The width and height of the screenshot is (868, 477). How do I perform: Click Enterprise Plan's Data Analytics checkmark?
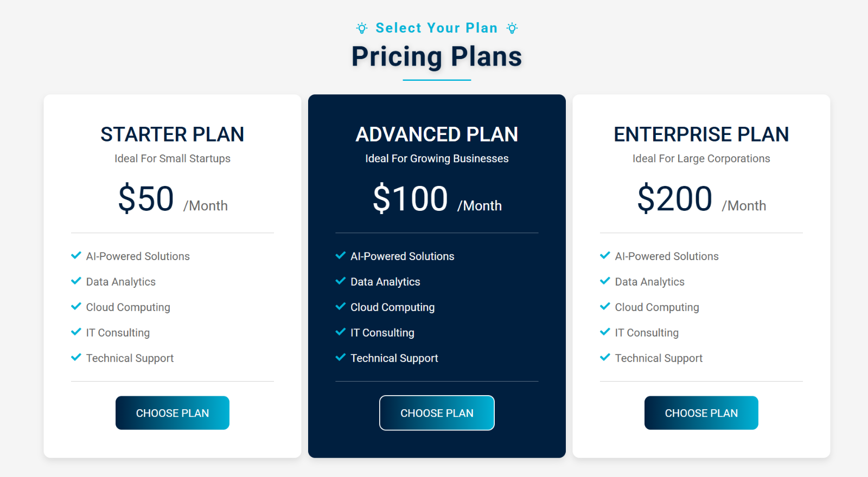605,281
